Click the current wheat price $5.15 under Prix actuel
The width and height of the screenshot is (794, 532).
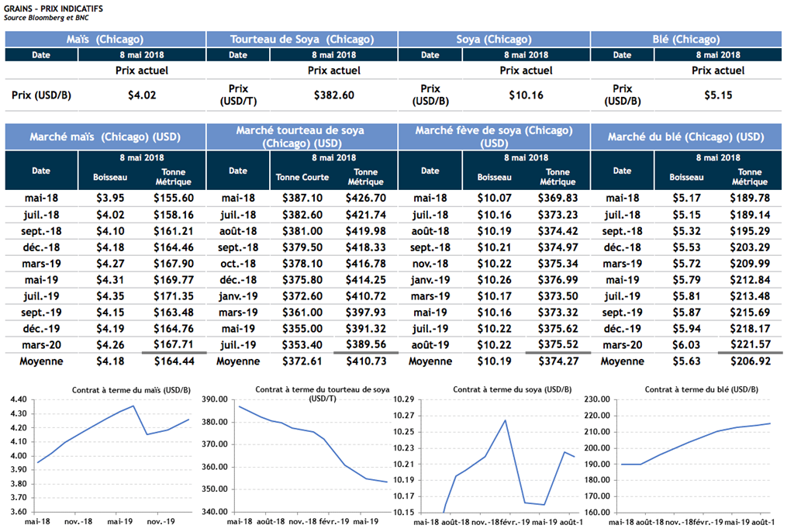point(717,95)
